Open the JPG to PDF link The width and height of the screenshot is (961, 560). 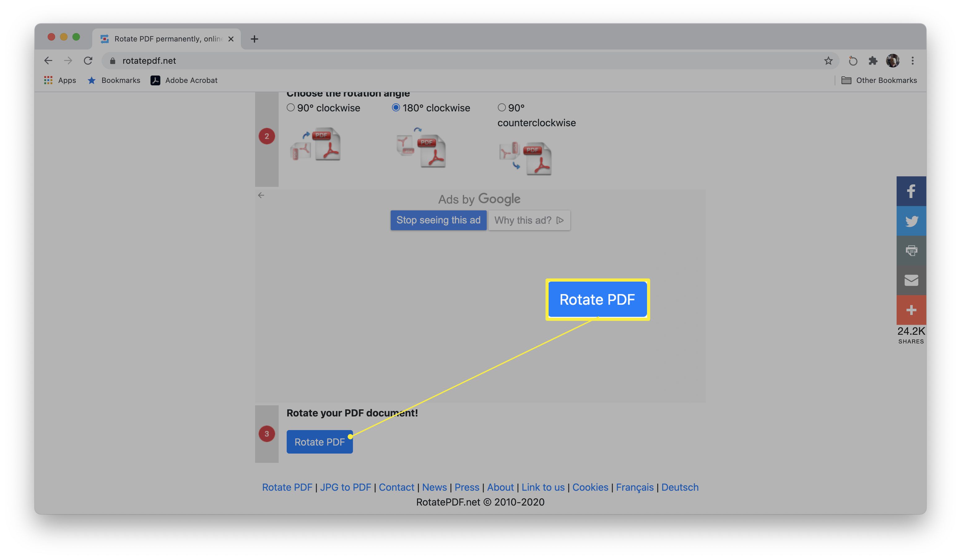tap(346, 487)
